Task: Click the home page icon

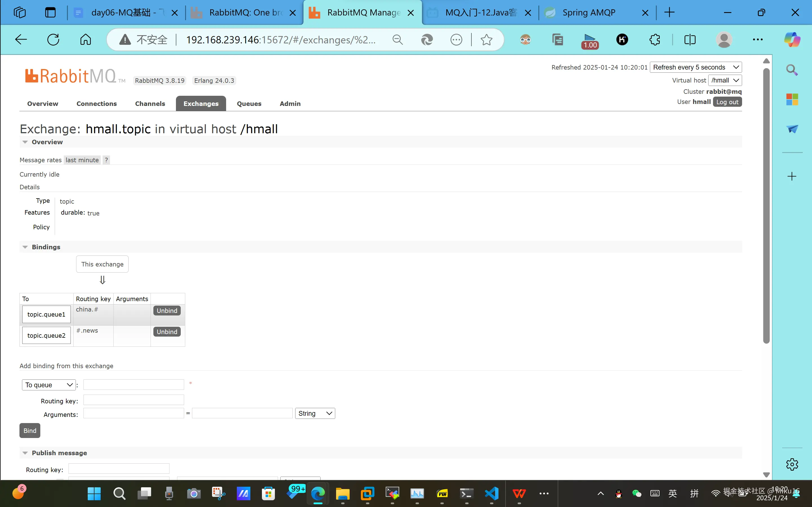Action: click(x=85, y=39)
